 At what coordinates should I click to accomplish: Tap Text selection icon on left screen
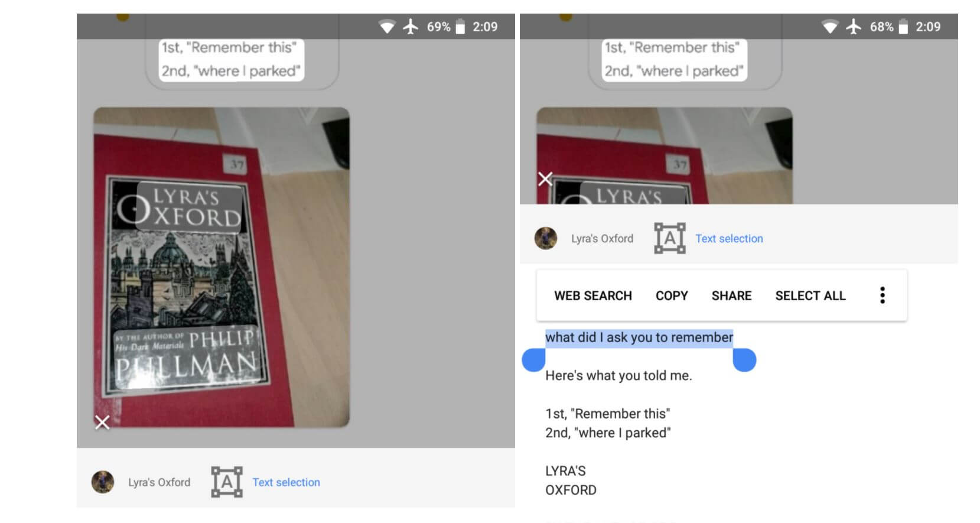point(227,482)
